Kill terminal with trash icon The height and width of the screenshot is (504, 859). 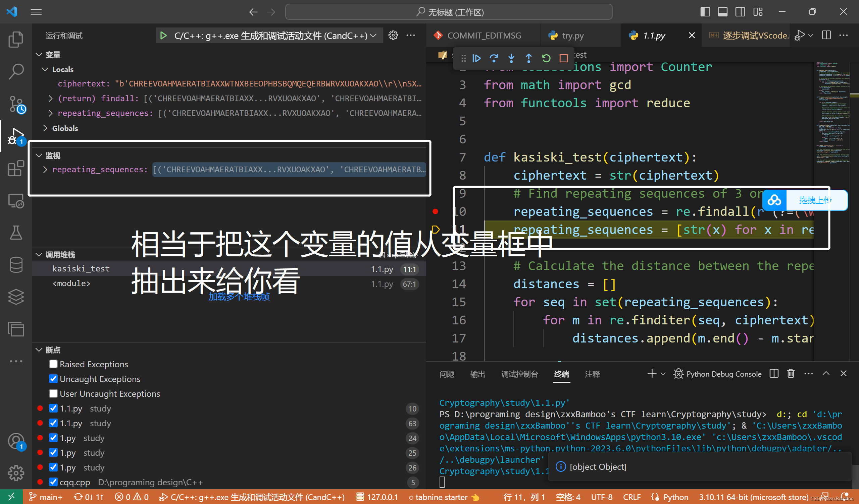pos(791,374)
